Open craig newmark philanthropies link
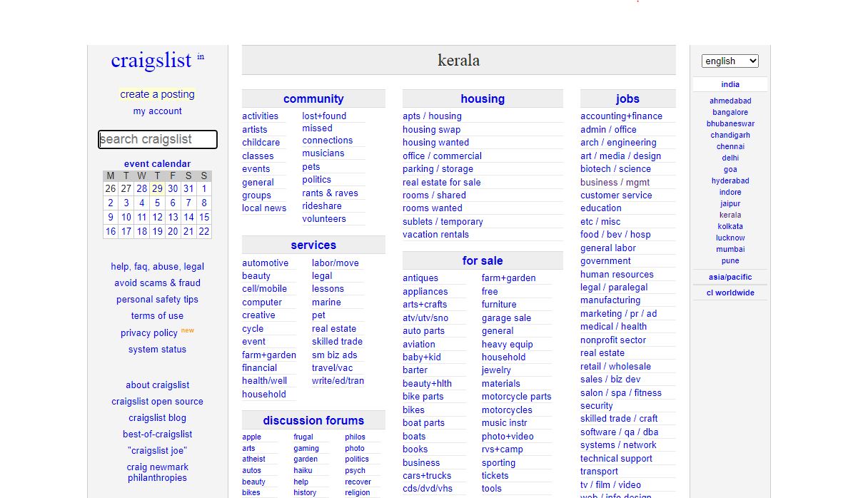 click(157, 472)
